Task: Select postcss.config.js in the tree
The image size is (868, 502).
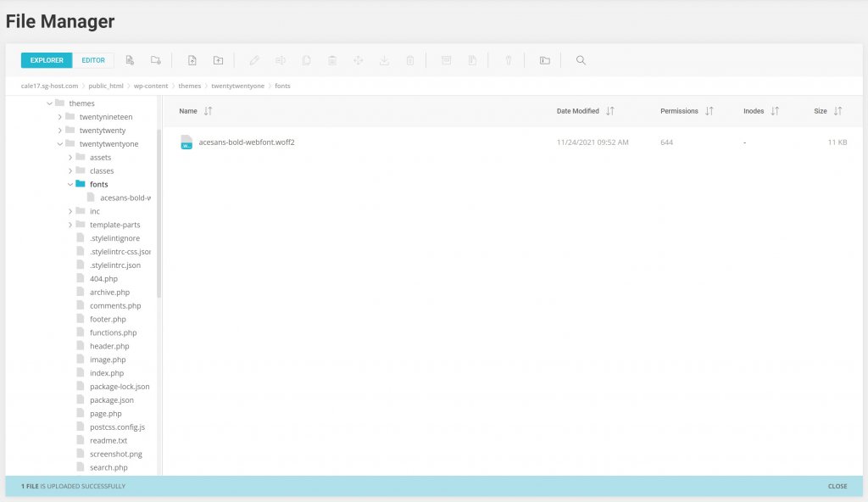Action: 117,427
